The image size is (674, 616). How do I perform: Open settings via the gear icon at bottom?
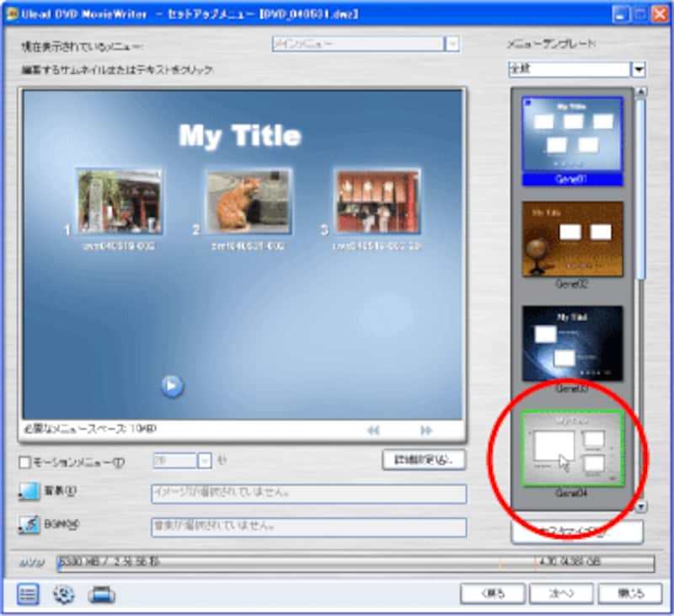(x=64, y=594)
